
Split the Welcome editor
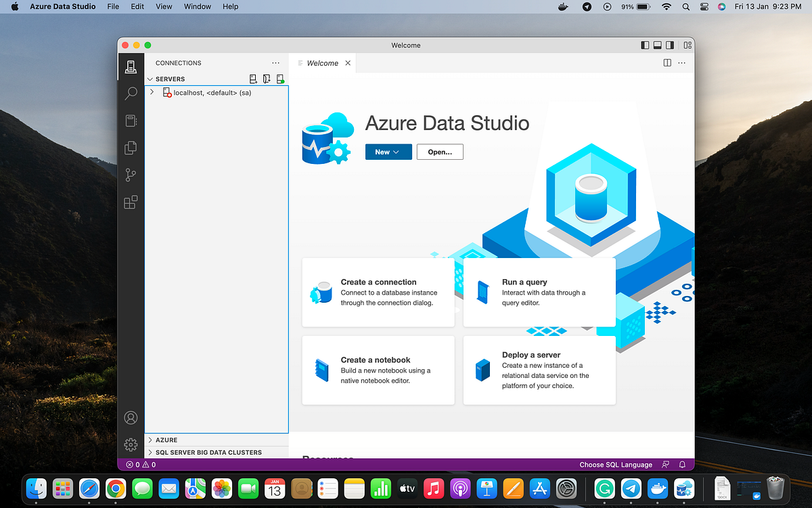(667, 62)
